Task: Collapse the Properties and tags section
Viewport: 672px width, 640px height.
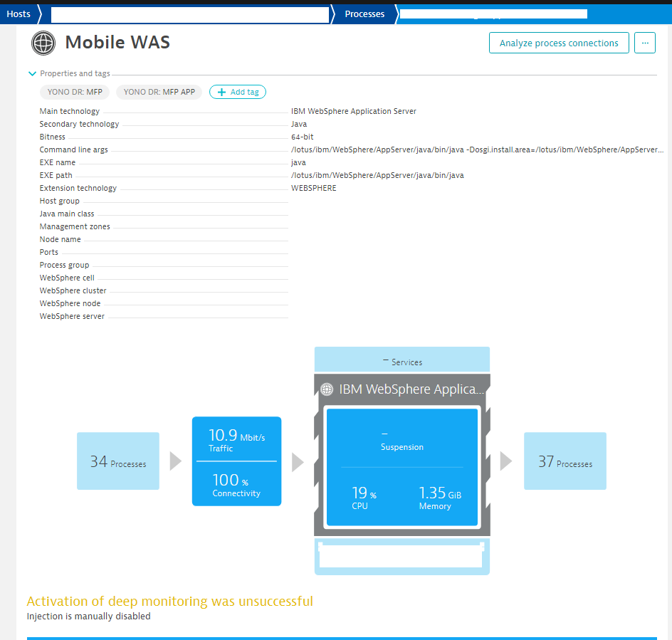Action: [32, 73]
